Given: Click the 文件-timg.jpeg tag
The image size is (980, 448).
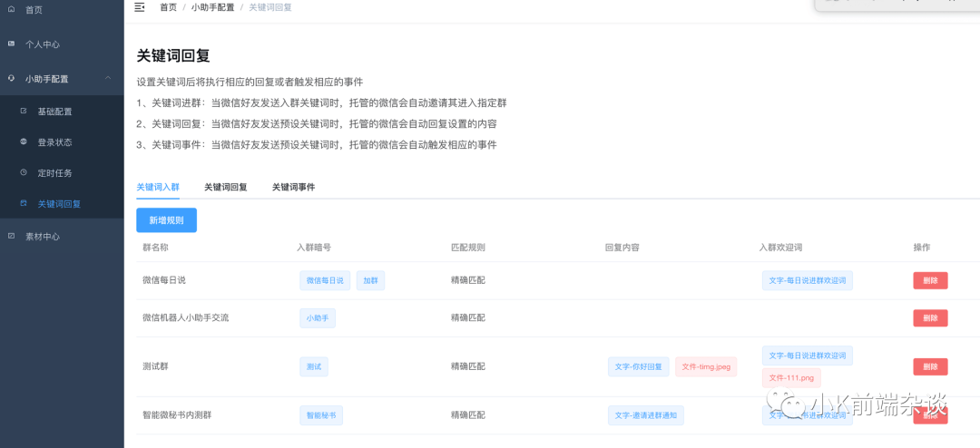Looking at the screenshot, I should coord(706,366).
